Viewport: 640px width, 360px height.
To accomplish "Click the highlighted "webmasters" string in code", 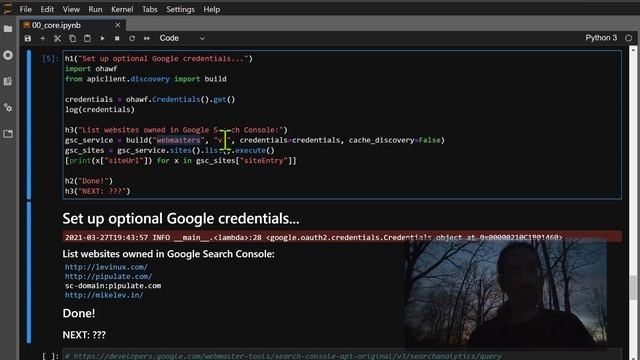I will click(x=178, y=140).
